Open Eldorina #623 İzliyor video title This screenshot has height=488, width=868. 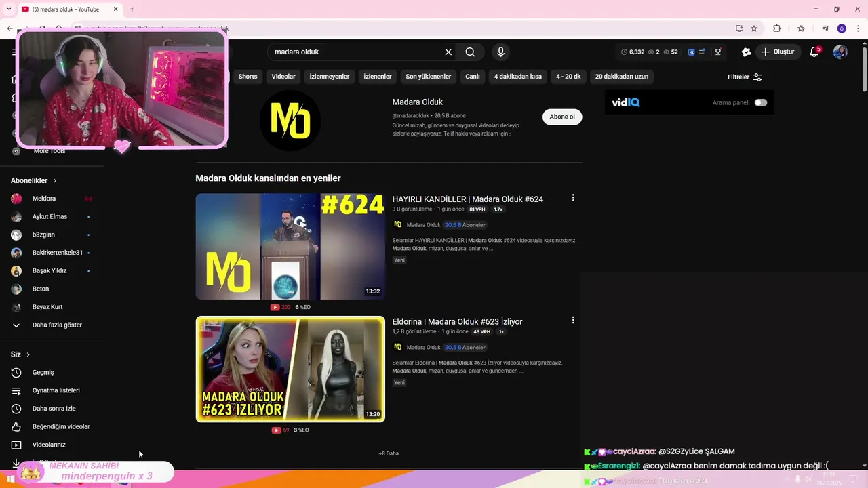[458, 321]
